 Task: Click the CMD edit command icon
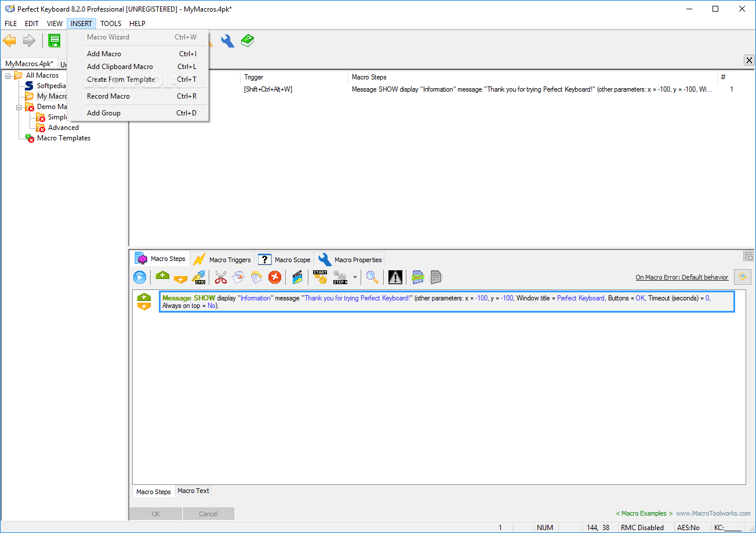[x=199, y=277]
